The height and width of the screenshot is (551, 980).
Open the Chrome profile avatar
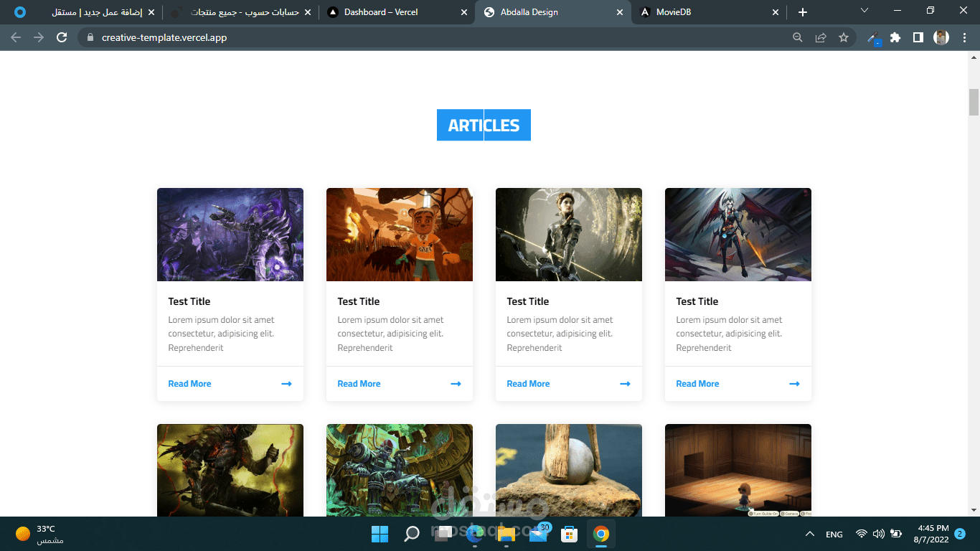pos(941,37)
